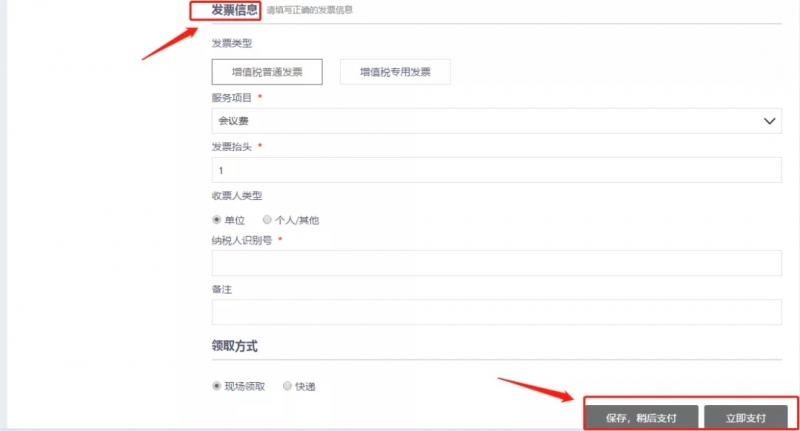Image resolution: width=800 pixels, height=431 pixels.
Task: Select the 单位 radio button
Action: (217, 219)
